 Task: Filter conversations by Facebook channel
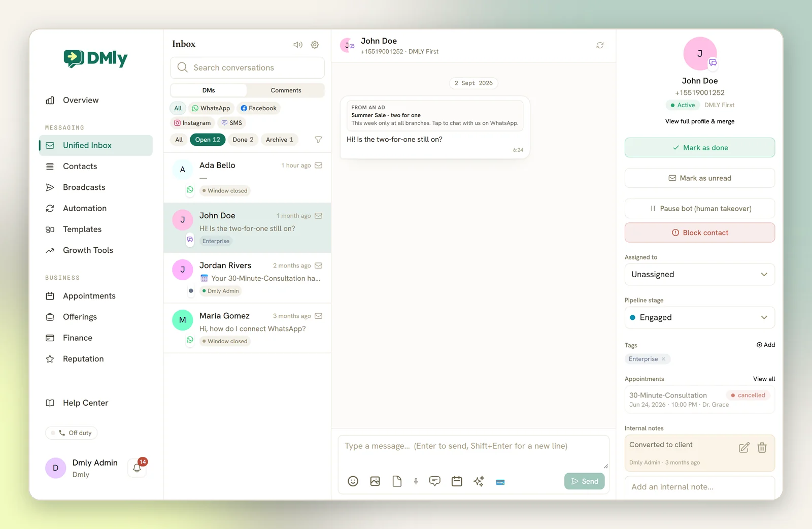click(x=259, y=108)
